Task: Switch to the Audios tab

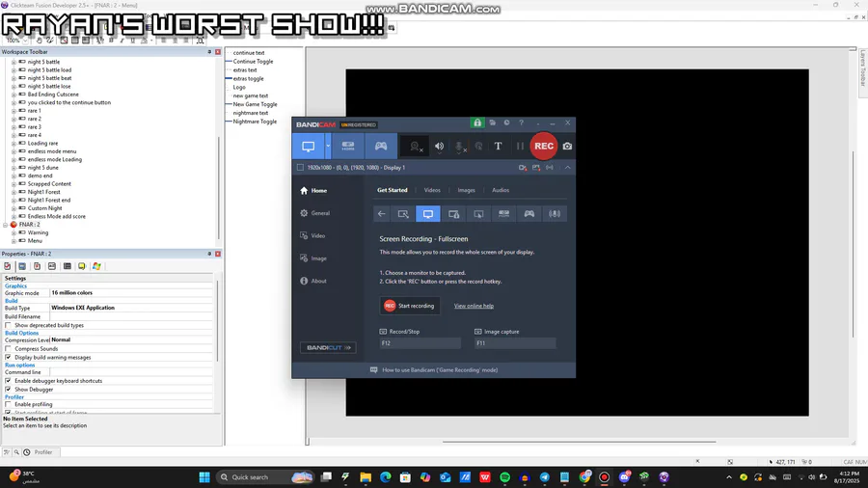Action: 501,190
